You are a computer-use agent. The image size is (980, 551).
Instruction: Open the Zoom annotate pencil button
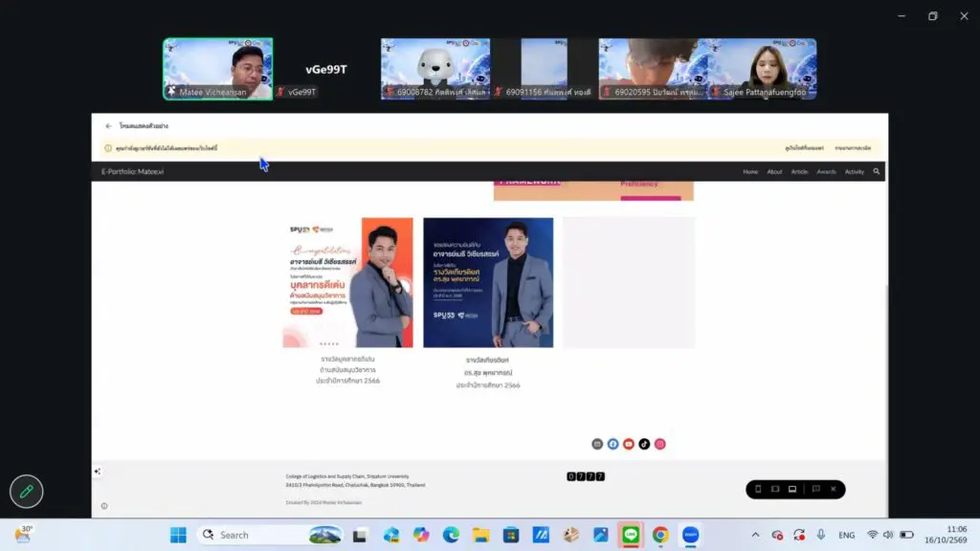click(x=26, y=492)
